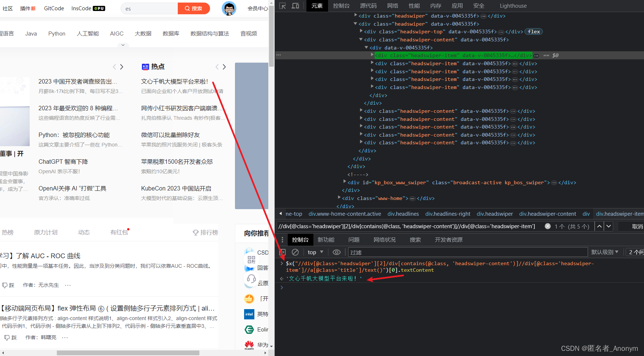Expand the category nav chevron below tabs
The width and height of the screenshot is (644, 356).
point(123,45)
